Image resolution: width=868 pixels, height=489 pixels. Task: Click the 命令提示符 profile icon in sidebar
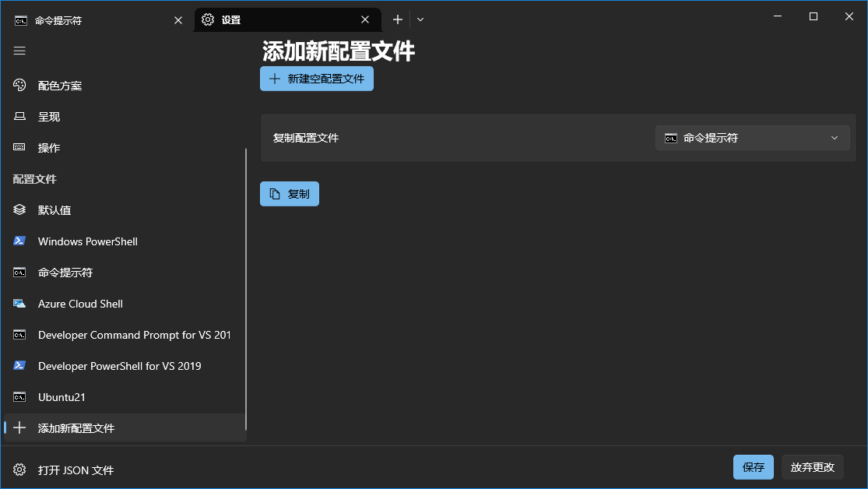(19, 273)
